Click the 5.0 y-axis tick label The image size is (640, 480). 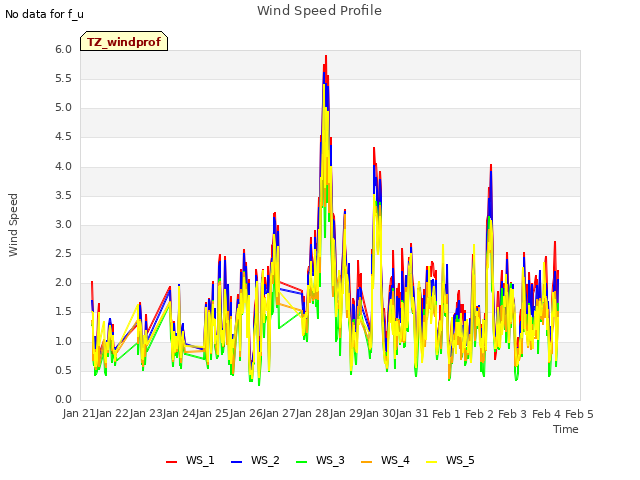point(63,108)
